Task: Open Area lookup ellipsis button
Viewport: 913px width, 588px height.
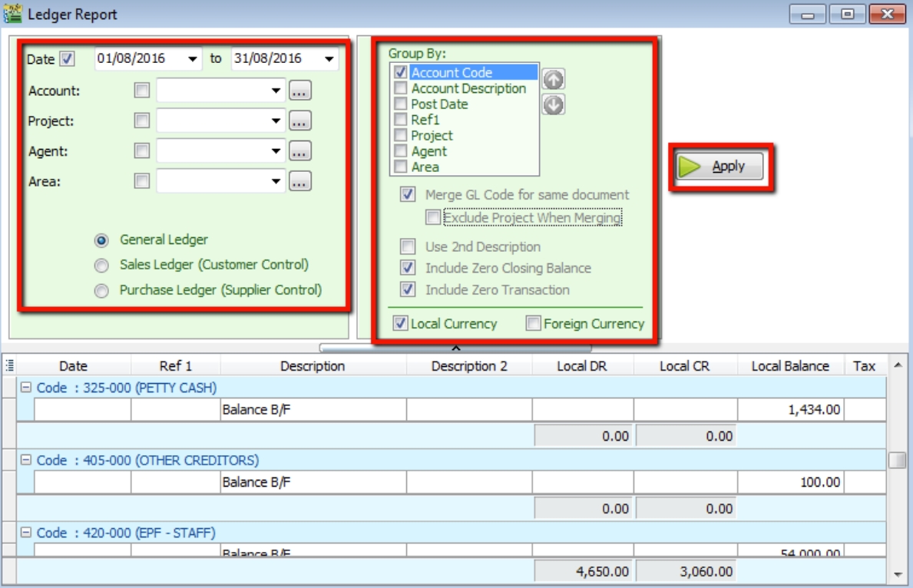Action: pyautogui.click(x=300, y=182)
